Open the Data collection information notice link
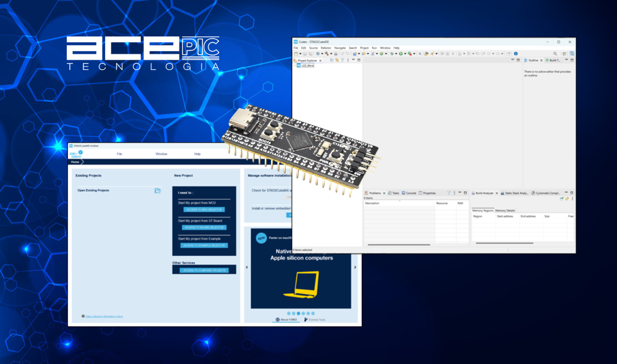The width and height of the screenshot is (617, 364). pos(104,316)
